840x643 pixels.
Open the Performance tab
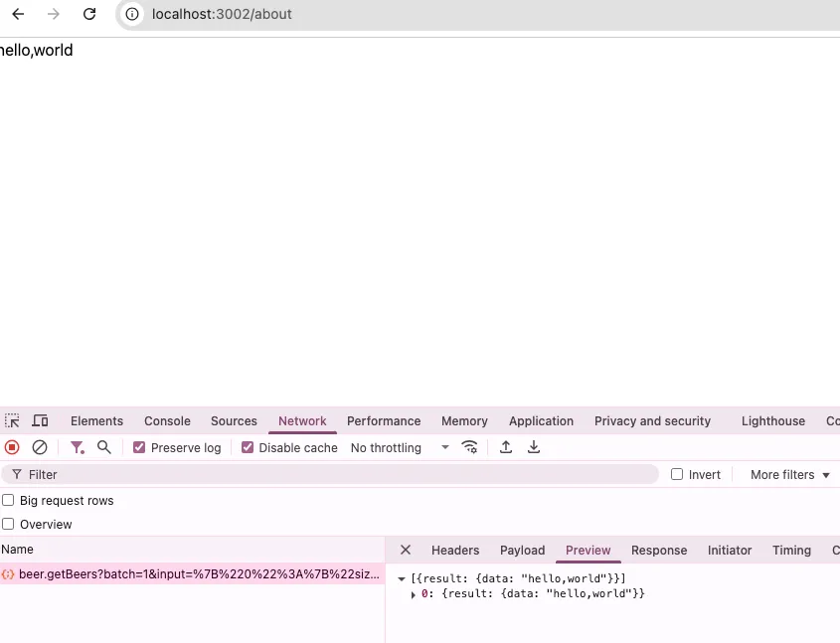point(384,420)
